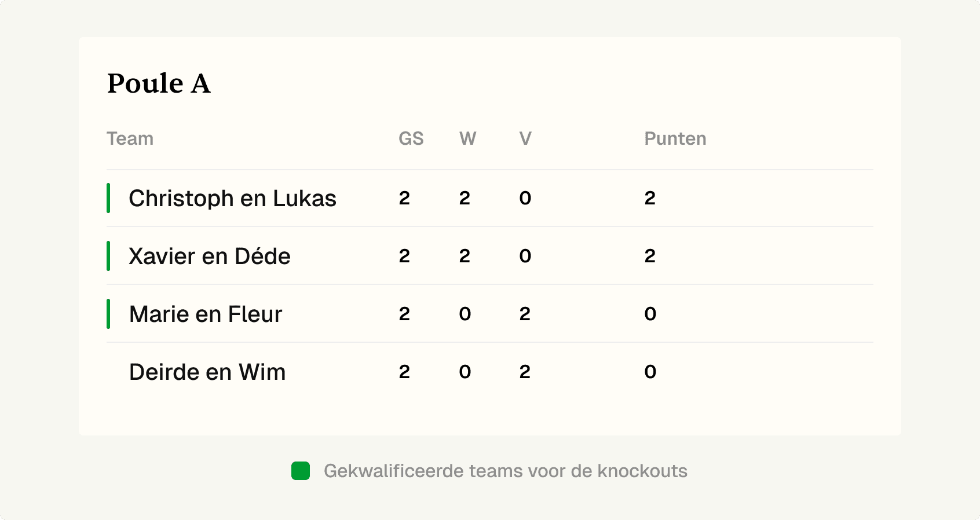980x520 pixels.
Task: Click the GS value for Deirde en Wim
Action: pyautogui.click(x=404, y=372)
